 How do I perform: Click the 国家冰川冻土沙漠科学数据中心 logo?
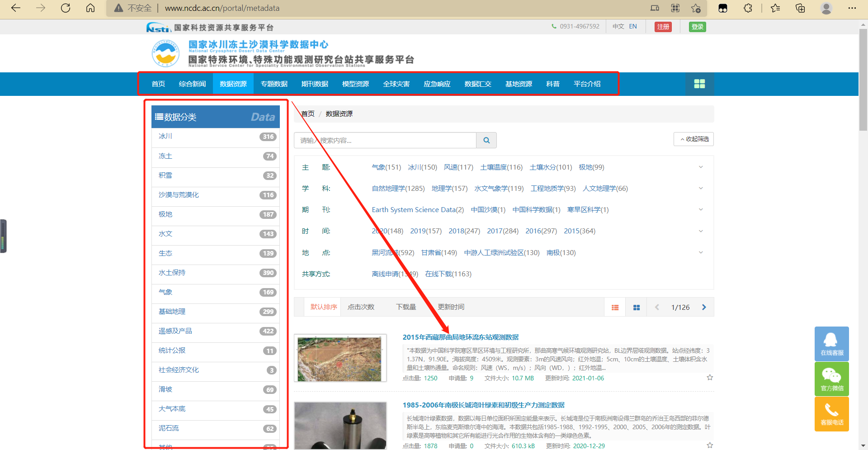165,53
